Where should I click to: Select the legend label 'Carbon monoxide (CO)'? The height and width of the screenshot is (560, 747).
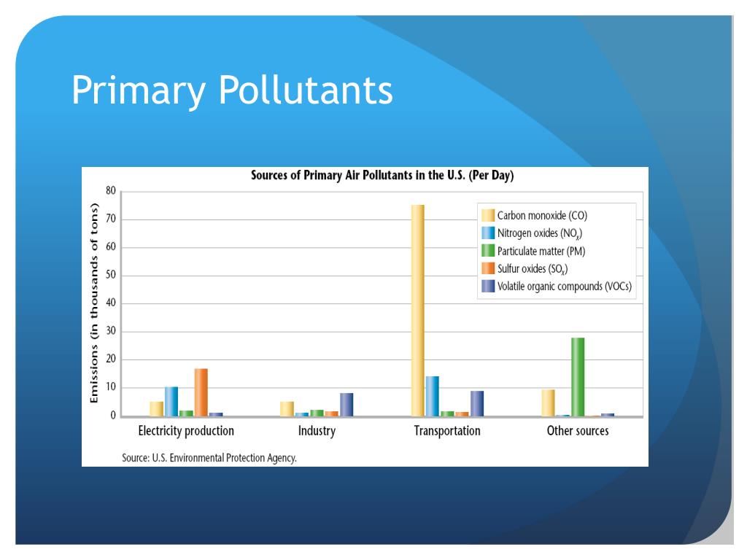542,216
